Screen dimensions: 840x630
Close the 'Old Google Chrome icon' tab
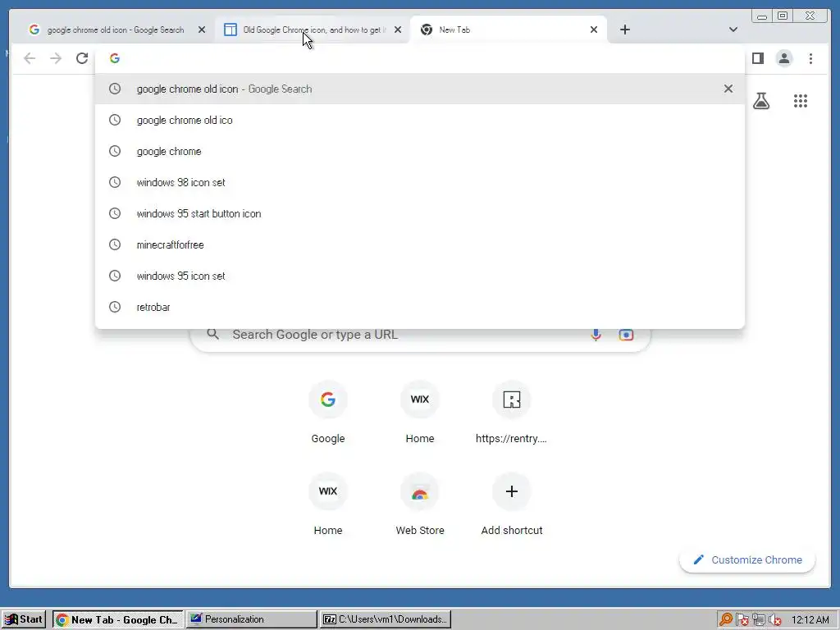(x=398, y=30)
